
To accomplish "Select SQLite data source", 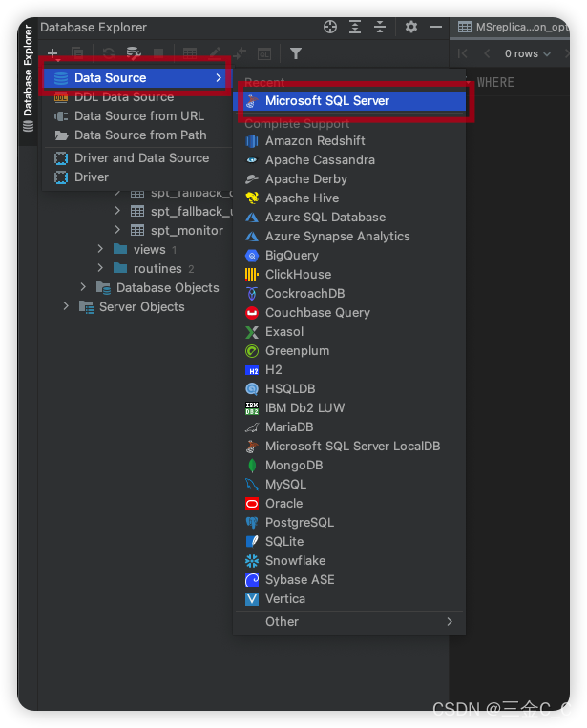I will 349,541.
